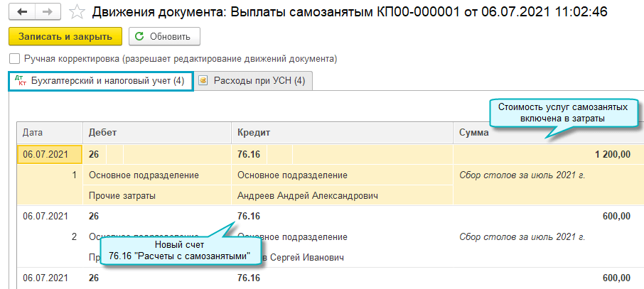Select debit account 26 in first row
The image size is (644, 289).
coord(93,153)
